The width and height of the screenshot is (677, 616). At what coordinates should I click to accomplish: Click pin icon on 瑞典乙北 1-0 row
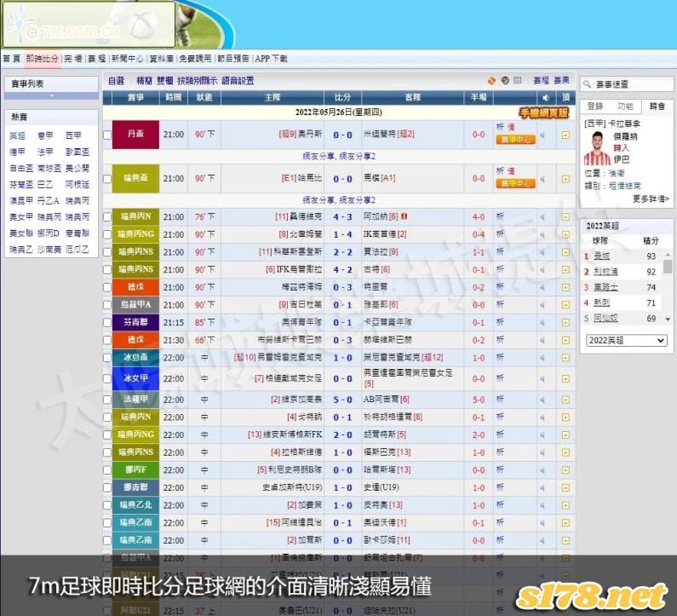[x=565, y=505]
